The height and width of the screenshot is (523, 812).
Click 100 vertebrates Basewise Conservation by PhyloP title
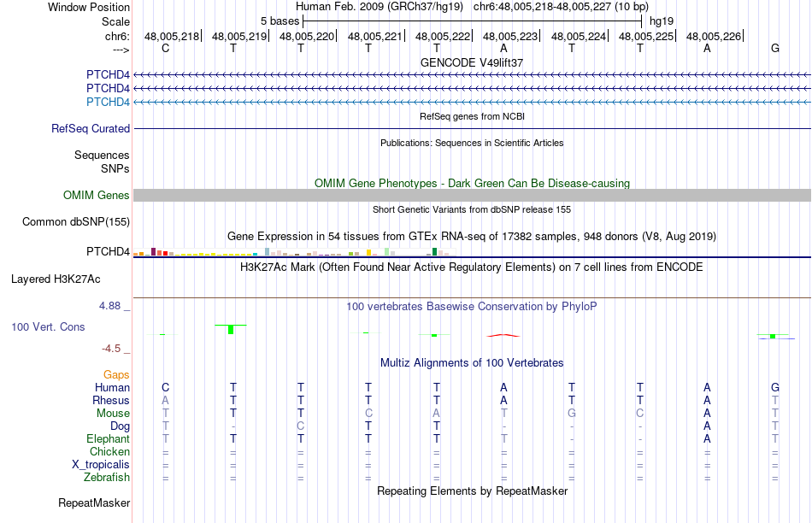tap(472, 307)
